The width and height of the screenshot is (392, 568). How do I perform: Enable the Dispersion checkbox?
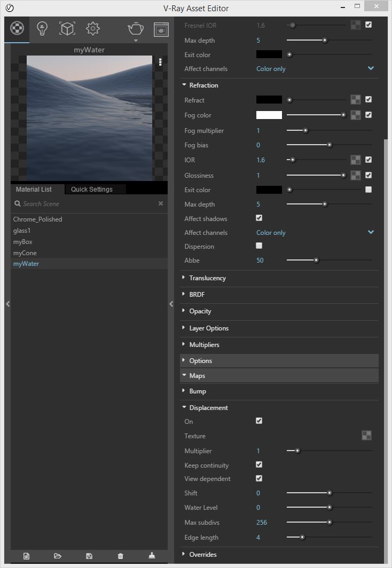tap(259, 246)
